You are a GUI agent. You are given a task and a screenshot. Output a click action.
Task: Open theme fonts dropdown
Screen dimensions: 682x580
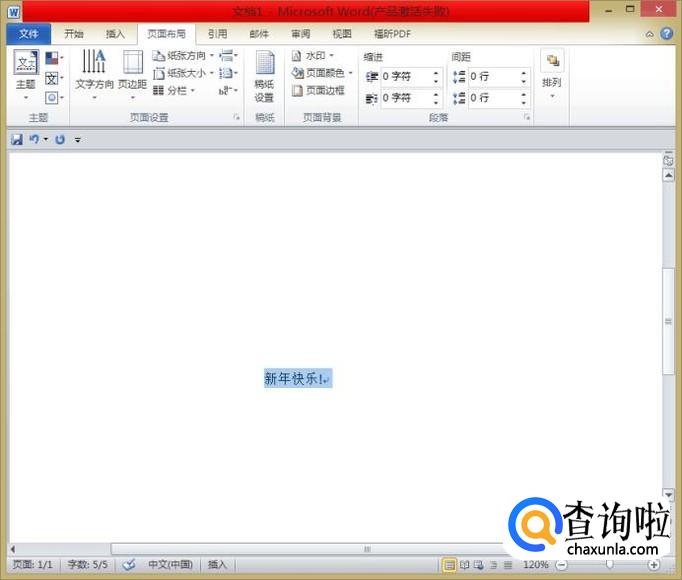click(x=54, y=78)
